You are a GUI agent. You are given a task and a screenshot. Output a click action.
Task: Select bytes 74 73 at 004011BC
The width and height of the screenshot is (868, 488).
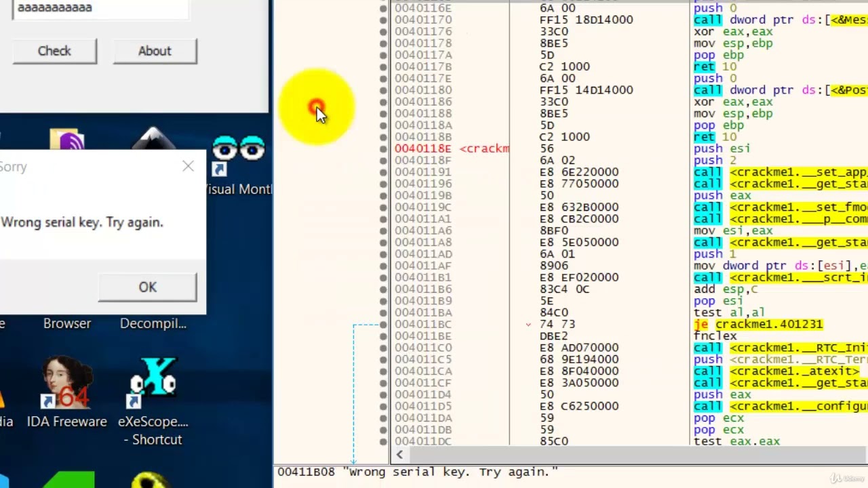557,324
